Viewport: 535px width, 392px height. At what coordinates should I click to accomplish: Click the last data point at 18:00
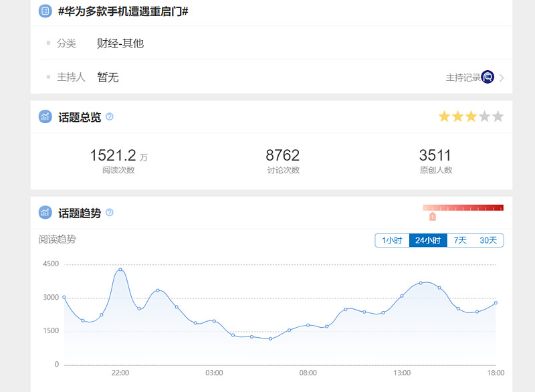(496, 302)
